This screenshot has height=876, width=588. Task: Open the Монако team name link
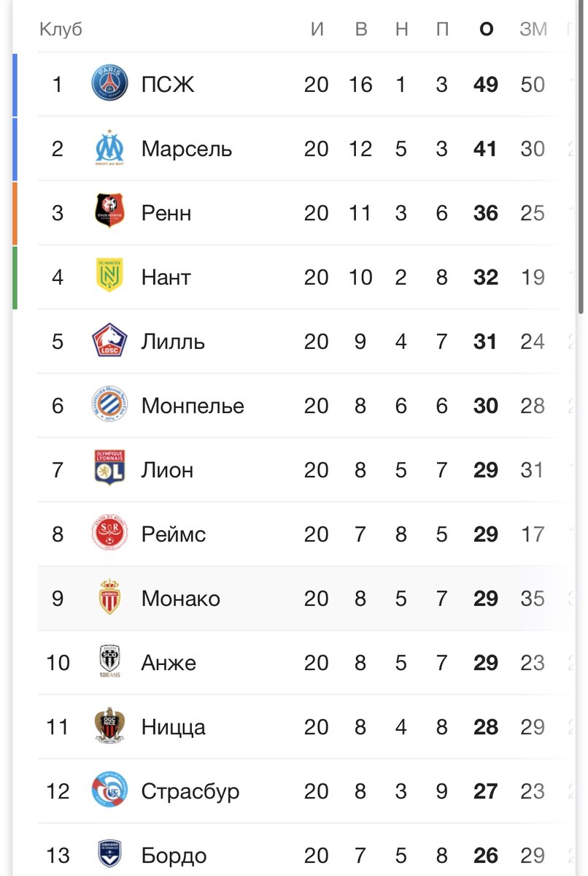tap(181, 599)
